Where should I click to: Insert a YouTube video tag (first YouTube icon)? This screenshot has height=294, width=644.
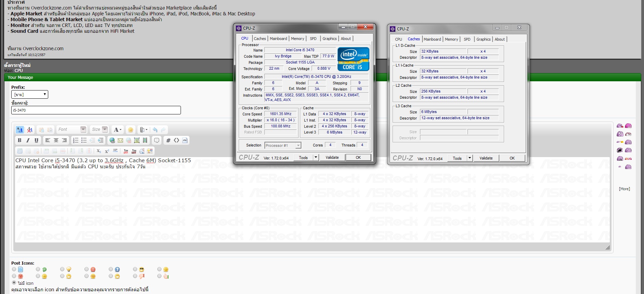126,151
